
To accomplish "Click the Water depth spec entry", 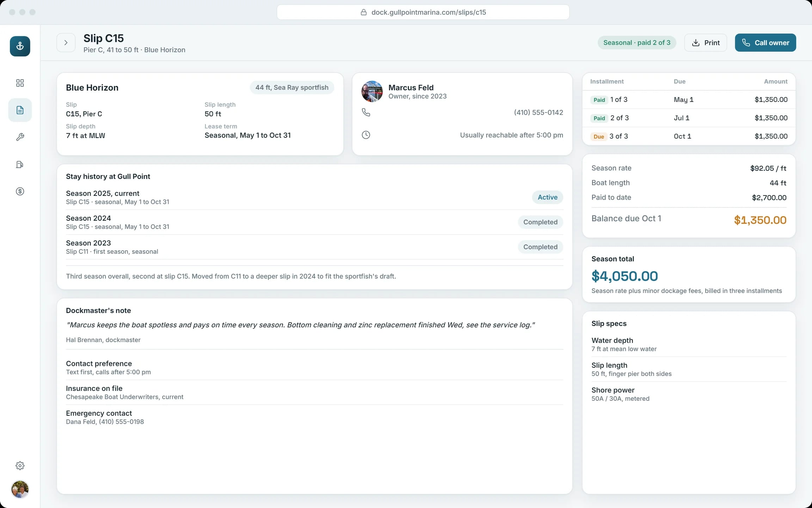I will (x=689, y=344).
